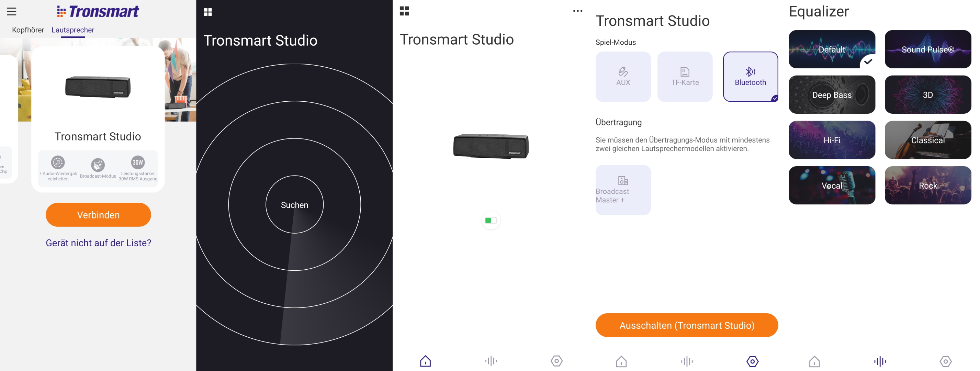
Task: Choose the Deep Bass equalizer preset
Action: pos(832,95)
